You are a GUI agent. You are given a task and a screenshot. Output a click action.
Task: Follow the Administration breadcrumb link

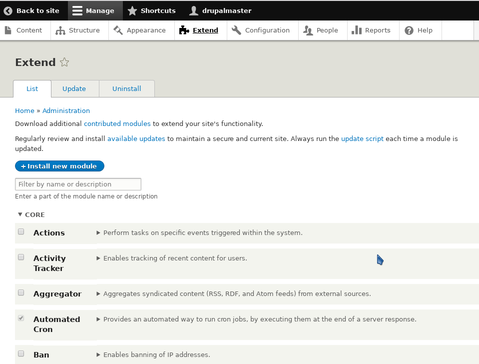[x=66, y=111]
